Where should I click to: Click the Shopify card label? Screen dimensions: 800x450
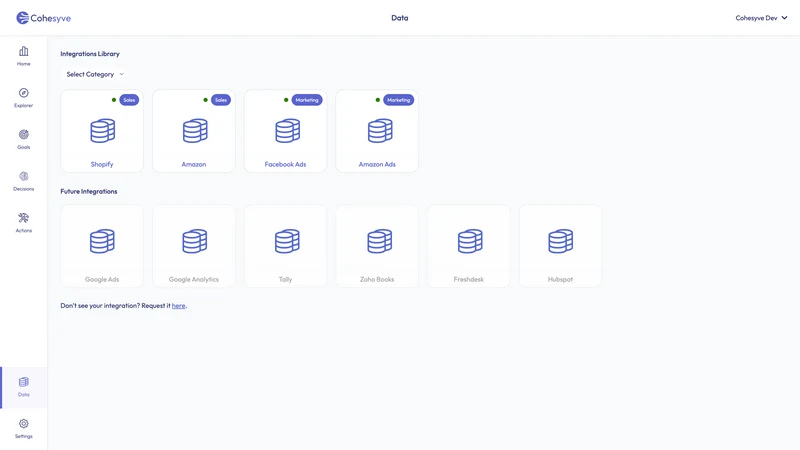pyautogui.click(x=102, y=164)
